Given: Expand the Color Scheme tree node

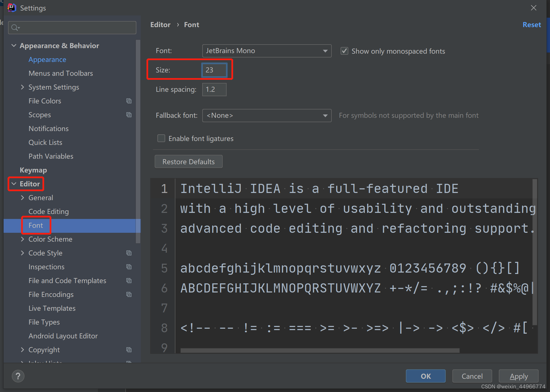Looking at the screenshot, I should pos(23,239).
